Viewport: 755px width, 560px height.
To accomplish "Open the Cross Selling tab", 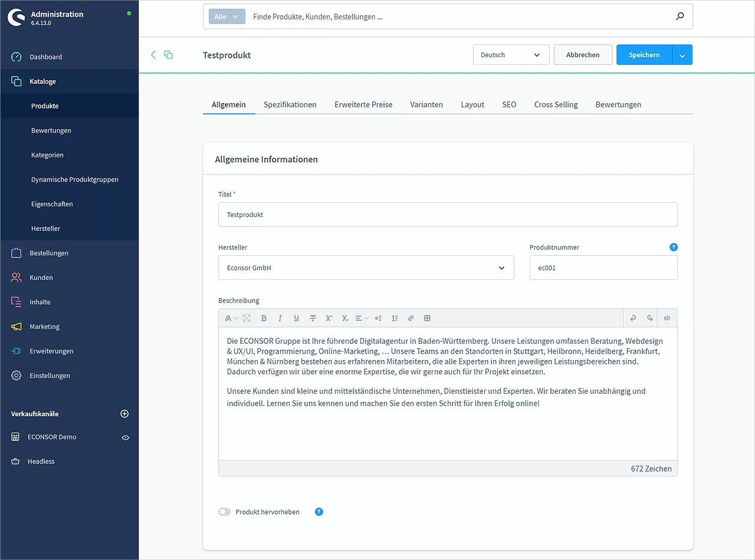I will 556,104.
